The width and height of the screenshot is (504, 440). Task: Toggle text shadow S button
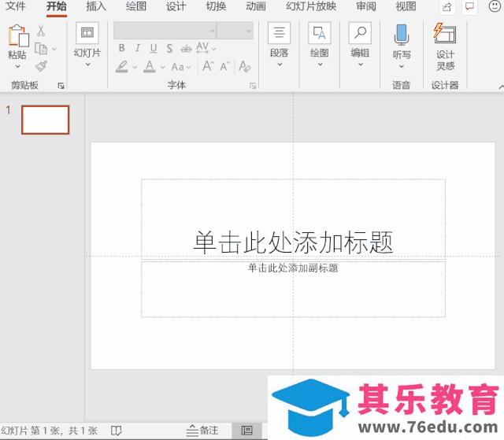coord(169,49)
